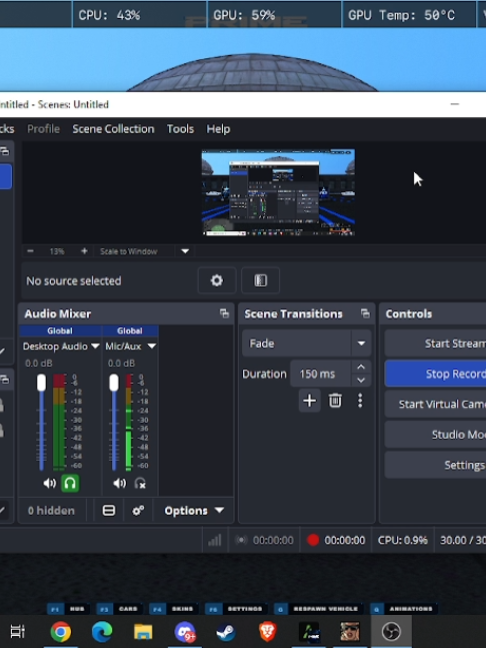Click the streaming status icon
This screenshot has width=486, height=648.
pos(241,540)
